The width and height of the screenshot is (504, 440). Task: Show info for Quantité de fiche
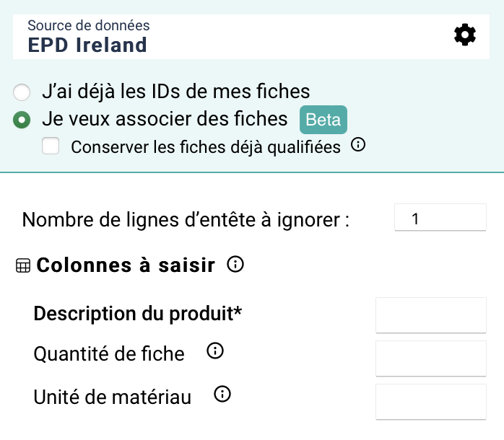(x=215, y=352)
